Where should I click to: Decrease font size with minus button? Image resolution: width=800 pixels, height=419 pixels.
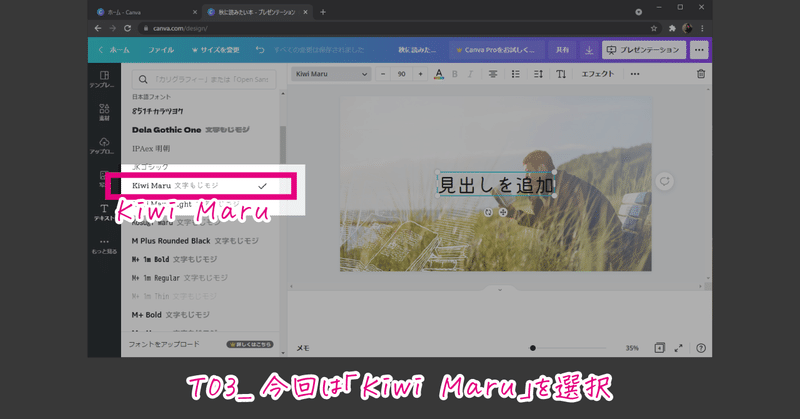tap(383, 74)
